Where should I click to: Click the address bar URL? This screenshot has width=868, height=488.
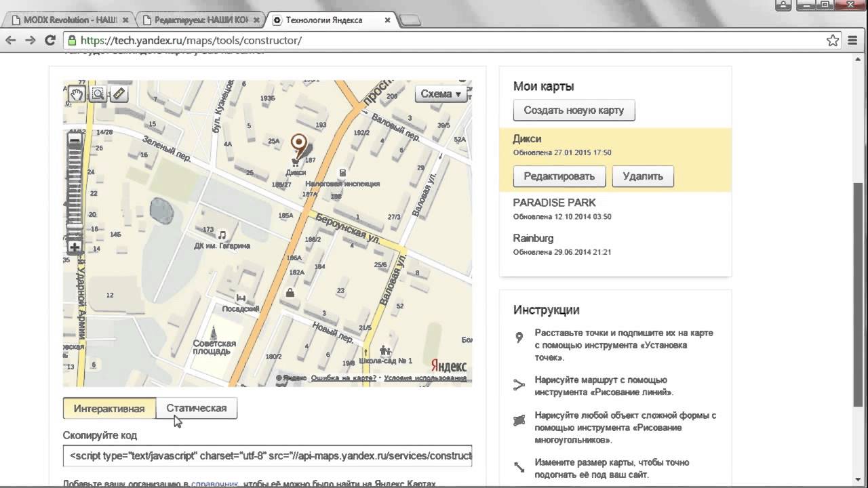[x=191, y=41]
